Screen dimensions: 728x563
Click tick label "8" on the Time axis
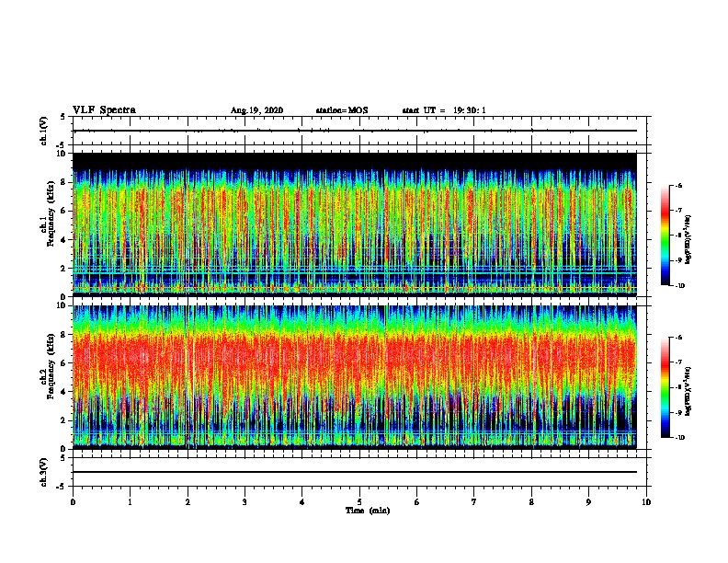pyautogui.click(x=531, y=502)
